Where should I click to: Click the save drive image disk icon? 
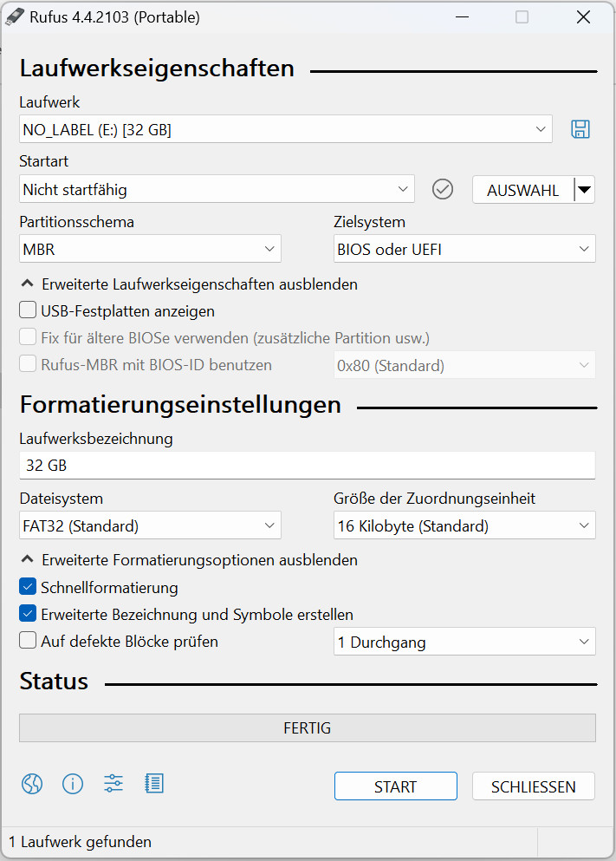580,129
